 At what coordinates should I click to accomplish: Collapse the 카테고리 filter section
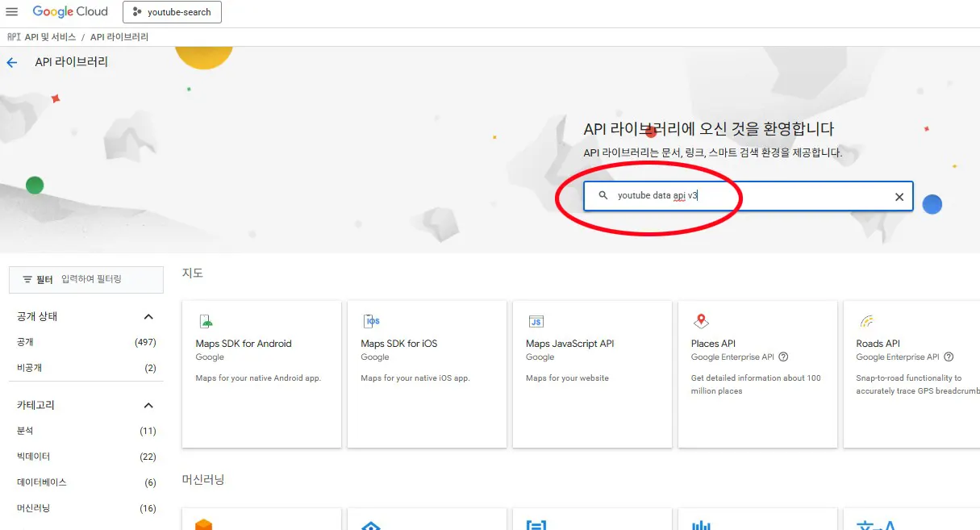[x=148, y=405]
